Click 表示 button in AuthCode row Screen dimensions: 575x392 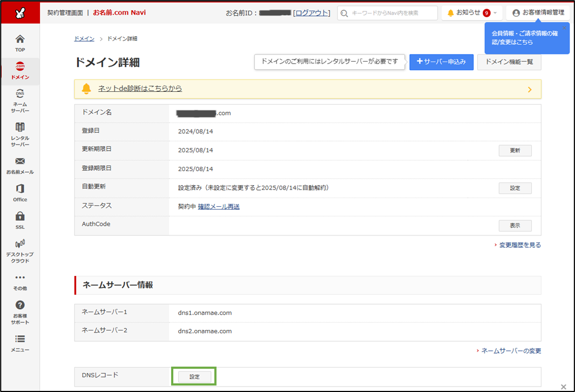pyautogui.click(x=515, y=226)
